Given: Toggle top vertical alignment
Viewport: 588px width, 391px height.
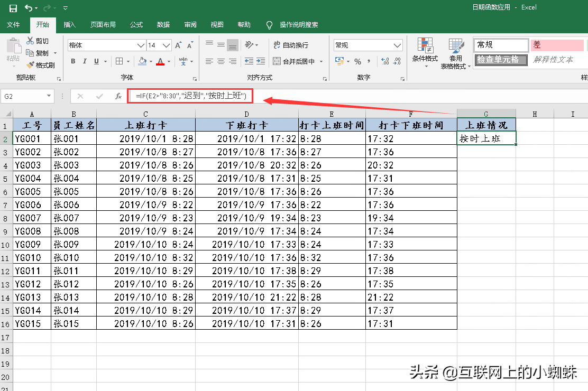Looking at the screenshot, I should (x=209, y=44).
